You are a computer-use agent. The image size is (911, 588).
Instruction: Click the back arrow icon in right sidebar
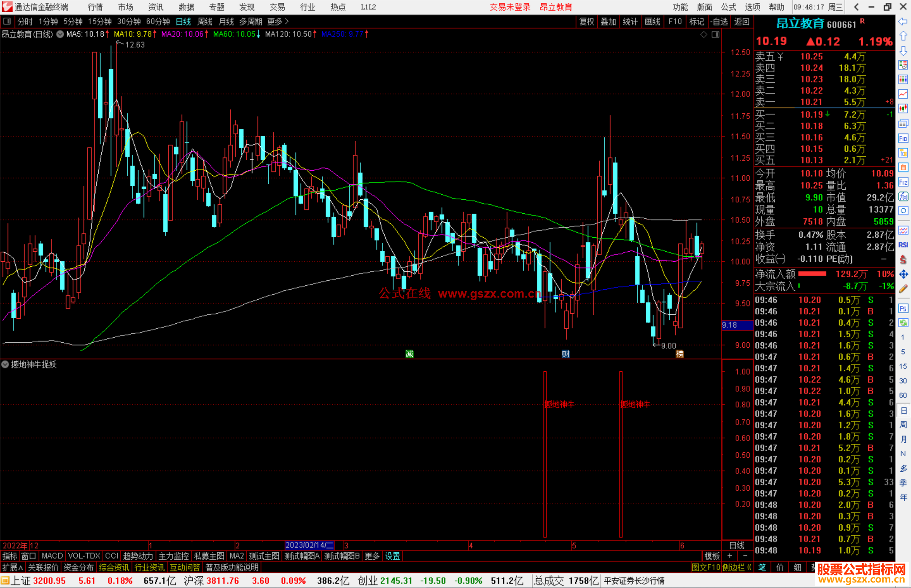tap(903, 21)
